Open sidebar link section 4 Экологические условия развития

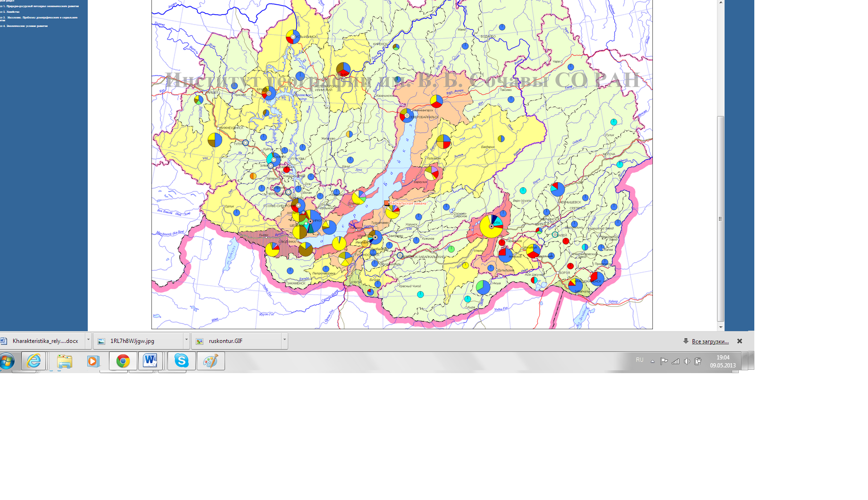click(x=24, y=26)
